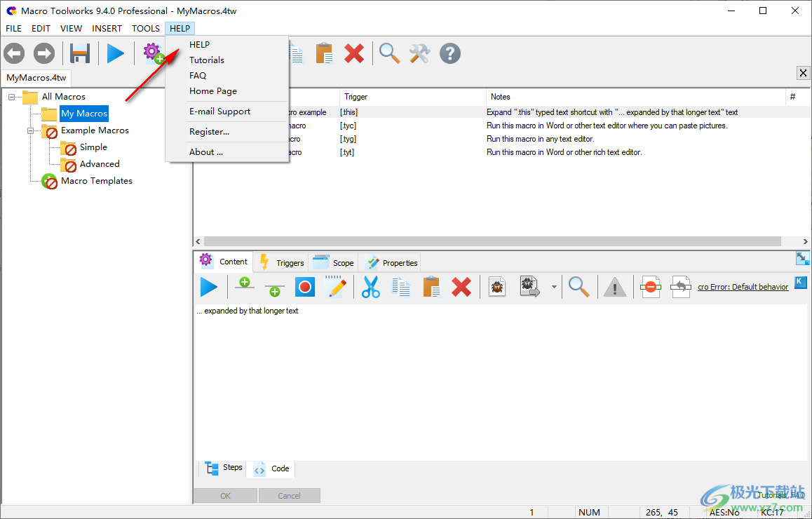Select row with [.tyg] trigger
The image size is (812, 519).
coord(501,139)
